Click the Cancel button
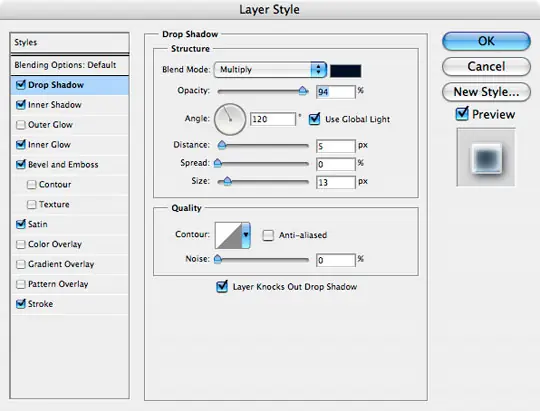The height and width of the screenshot is (411, 540). pos(486,66)
